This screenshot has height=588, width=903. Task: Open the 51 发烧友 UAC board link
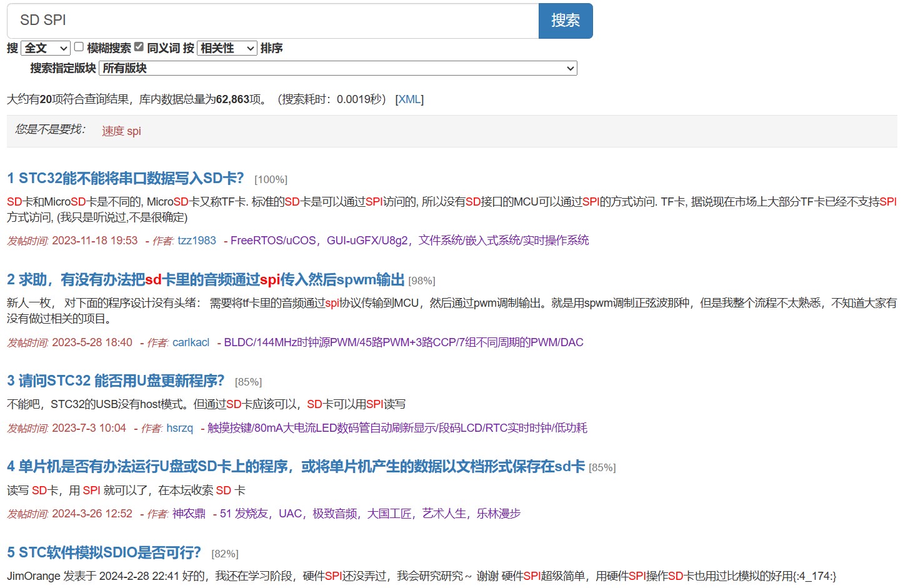[x=370, y=514]
